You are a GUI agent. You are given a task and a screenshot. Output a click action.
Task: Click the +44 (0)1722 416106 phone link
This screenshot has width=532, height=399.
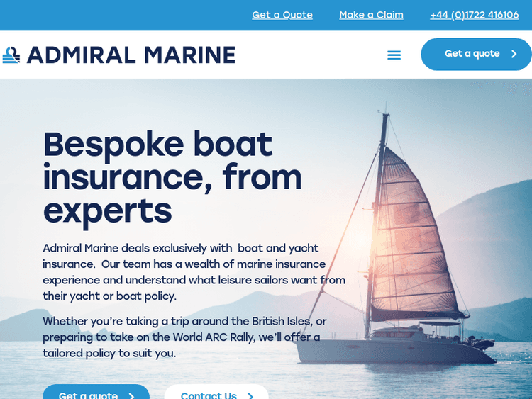474,15
